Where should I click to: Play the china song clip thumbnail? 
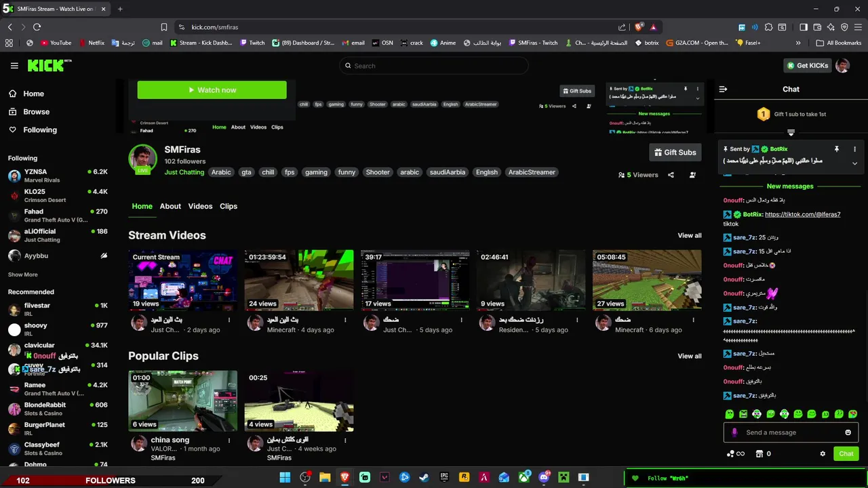pos(183,401)
